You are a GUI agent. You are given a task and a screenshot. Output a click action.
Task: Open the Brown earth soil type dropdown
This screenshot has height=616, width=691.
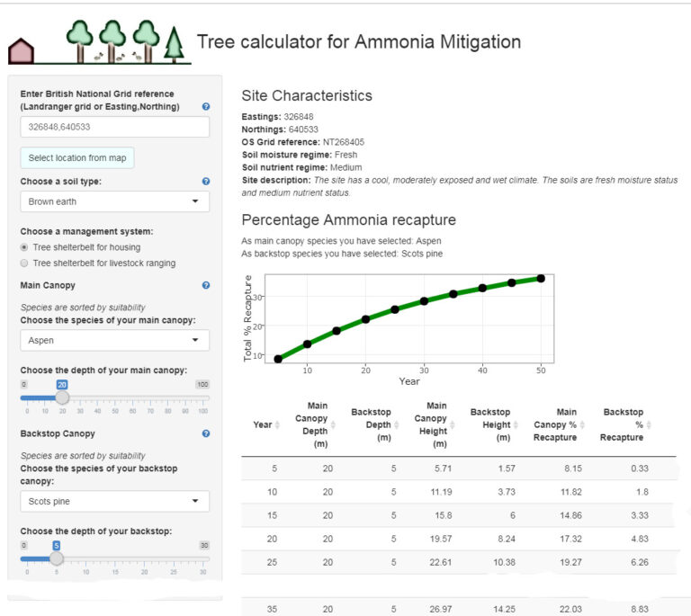click(114, 201)
